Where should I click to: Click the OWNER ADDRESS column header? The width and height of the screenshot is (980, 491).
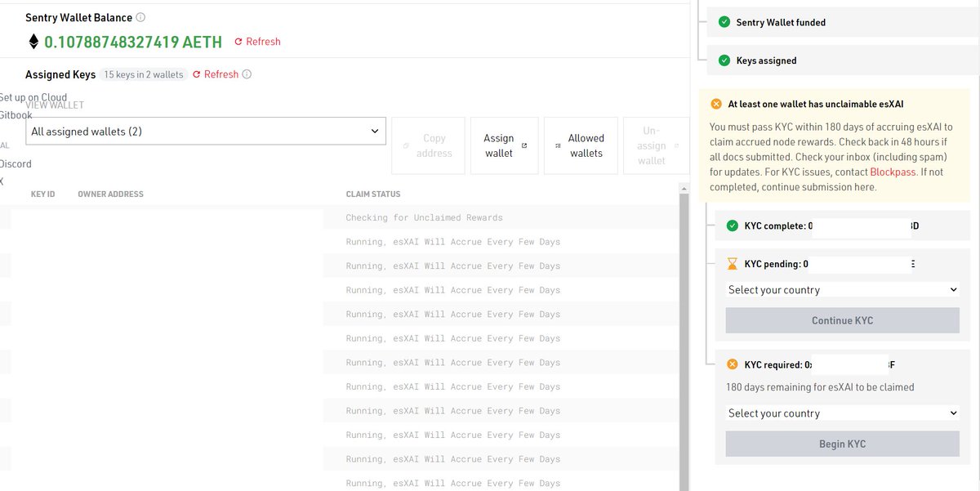coord(110,194)
